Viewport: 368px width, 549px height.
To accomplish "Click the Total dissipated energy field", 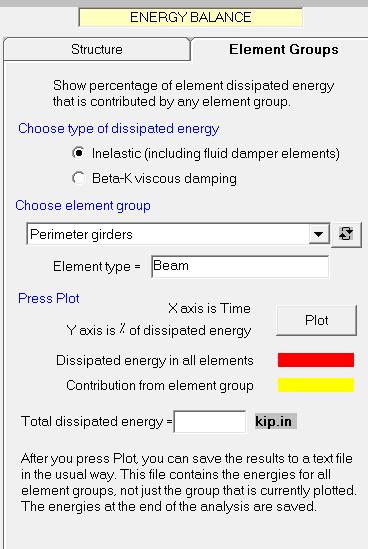I will point(210,422).
